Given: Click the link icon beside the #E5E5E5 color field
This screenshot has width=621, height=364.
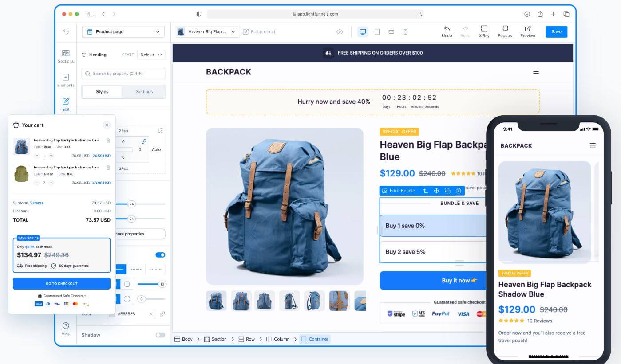Looking at the screenshot, I should click(x=162, y=314).
